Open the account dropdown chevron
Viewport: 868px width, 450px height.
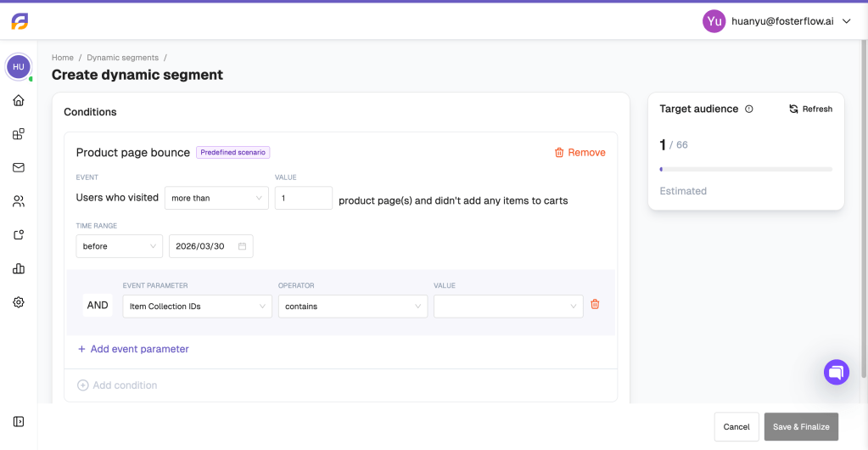tap(846, 21)
